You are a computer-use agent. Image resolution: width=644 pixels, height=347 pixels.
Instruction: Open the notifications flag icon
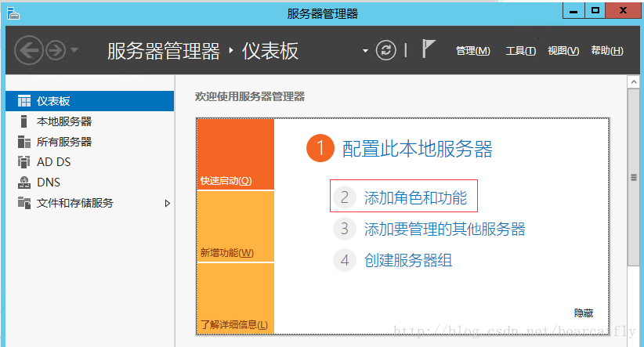429,50
